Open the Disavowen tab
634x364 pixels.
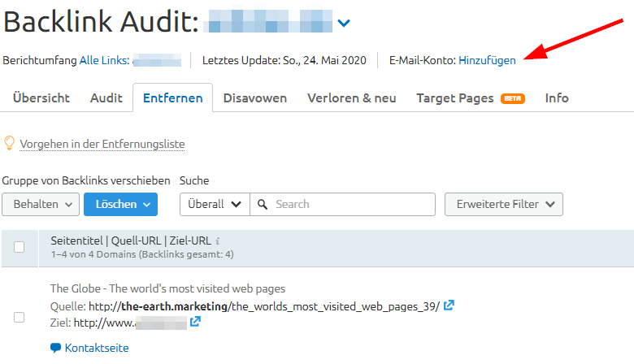click(254, 98)
